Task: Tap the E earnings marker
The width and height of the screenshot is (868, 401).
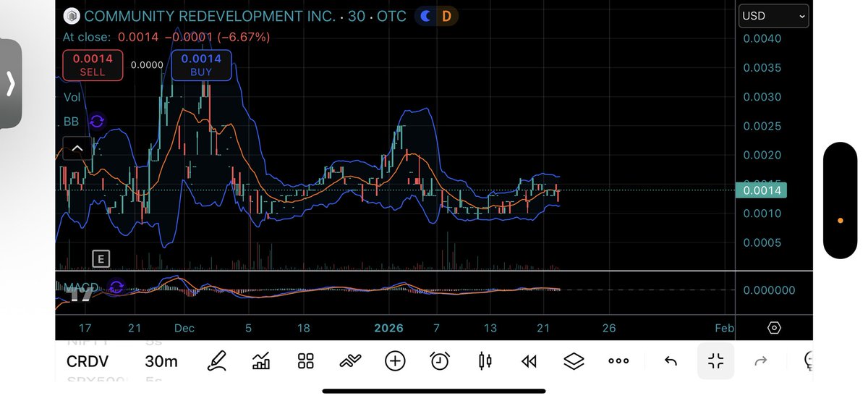Action: tap(101, 259)
